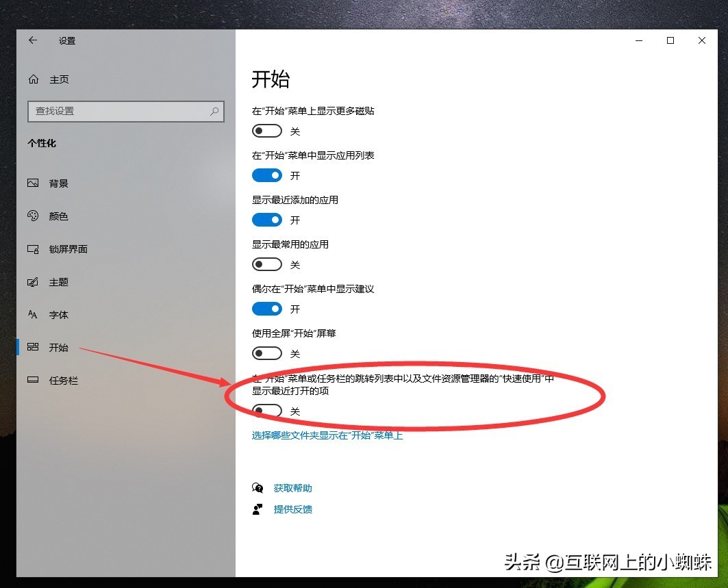This screenshot has width=728, height=588.
Task: Click the 主页 home icon
Action: click(x=33, y=79)
